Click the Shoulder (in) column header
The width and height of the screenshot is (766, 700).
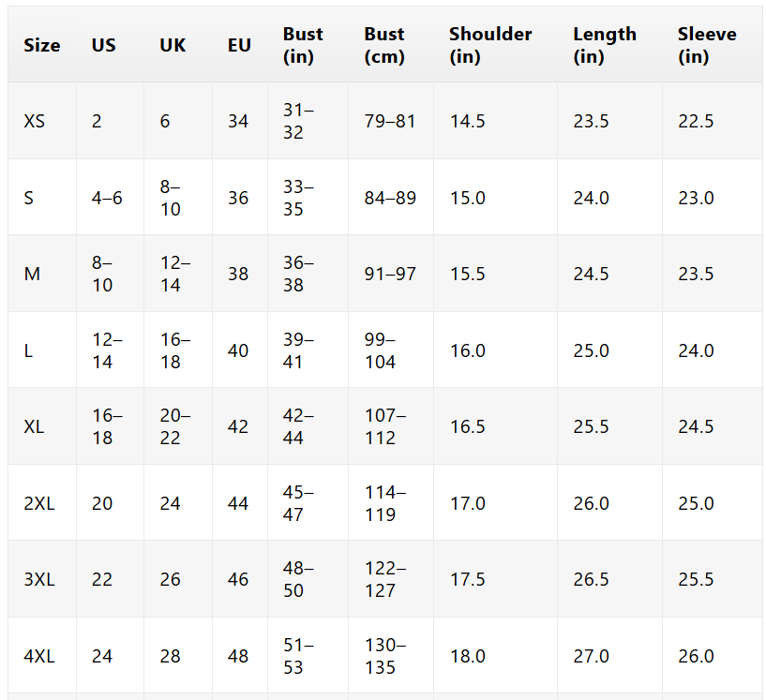click(x=495, y=45)
